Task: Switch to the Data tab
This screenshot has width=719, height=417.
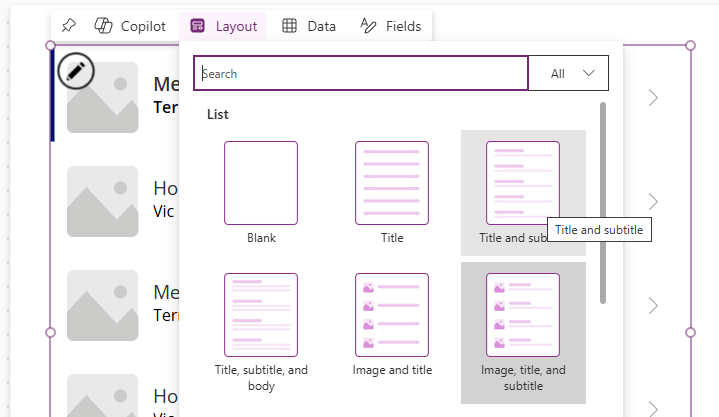Action: point(309,26)
